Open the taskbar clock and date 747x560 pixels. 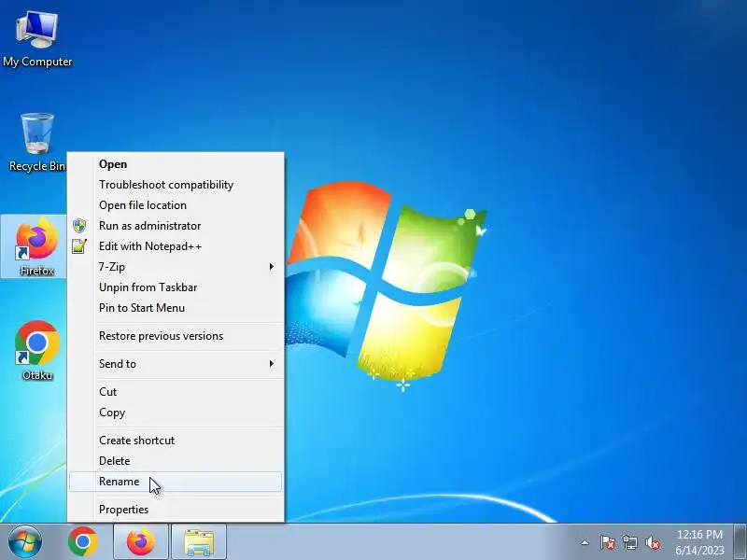pos(699,542)
